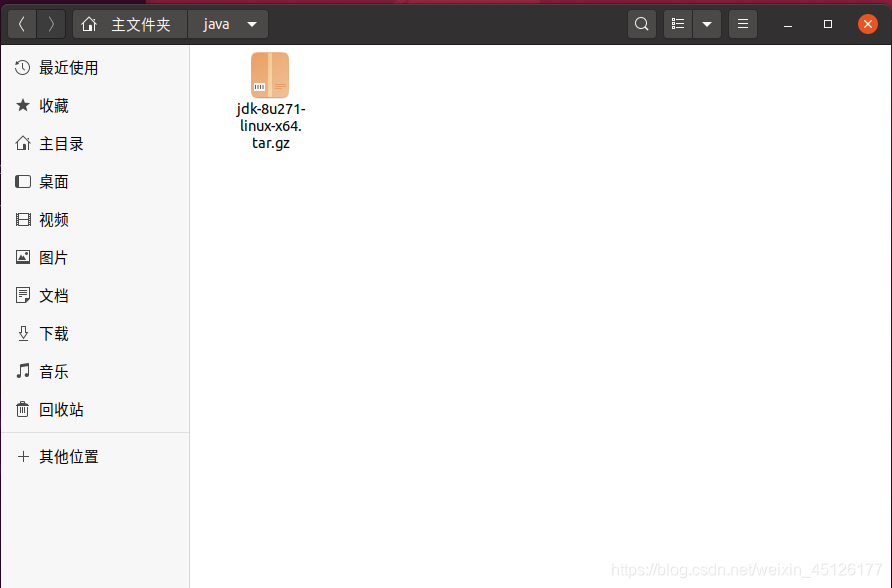
Task: Expand the java folder dropdown arrow
Action: click(251, 24)
